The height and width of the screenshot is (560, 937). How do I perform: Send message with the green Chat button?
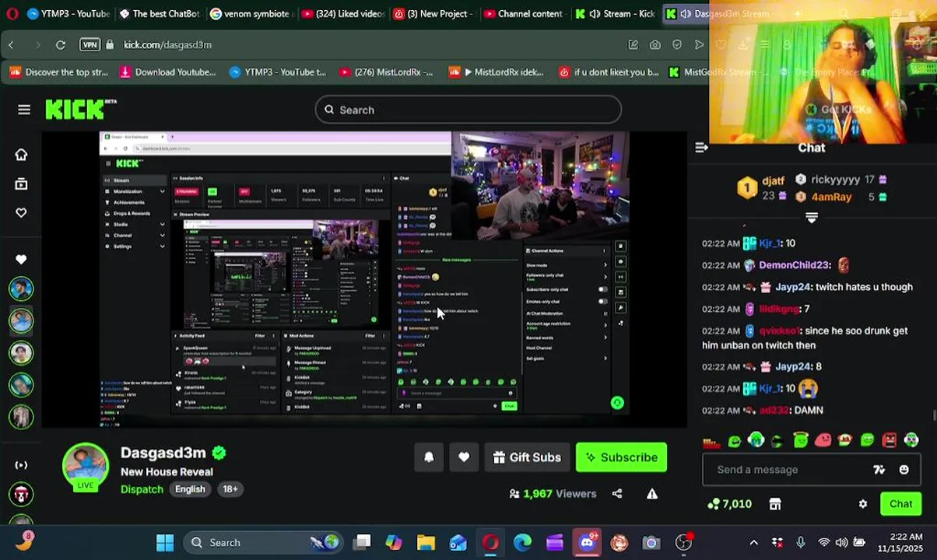click(900, 504)
